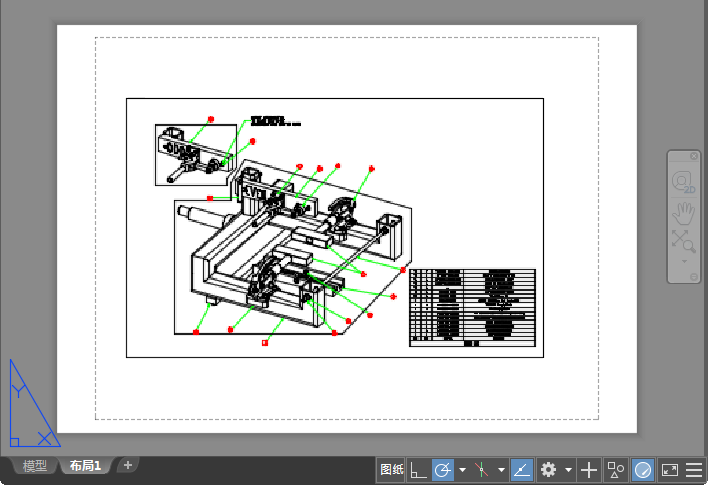Click the blue UCS triangle icon
Image resolution: width=708 pixels, height=485 pixels.
coord(35,403)
